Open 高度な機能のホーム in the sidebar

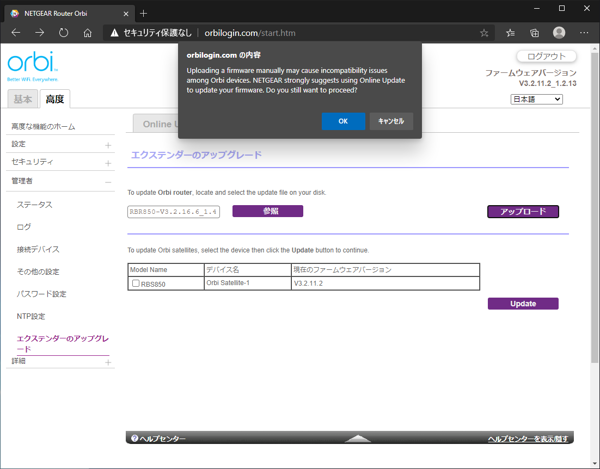43,127
